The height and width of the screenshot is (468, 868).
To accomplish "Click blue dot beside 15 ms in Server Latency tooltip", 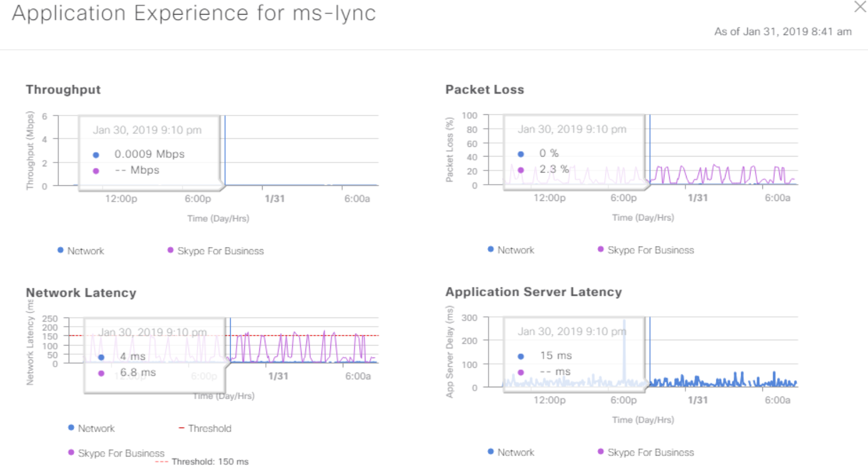I will (521, 356).
